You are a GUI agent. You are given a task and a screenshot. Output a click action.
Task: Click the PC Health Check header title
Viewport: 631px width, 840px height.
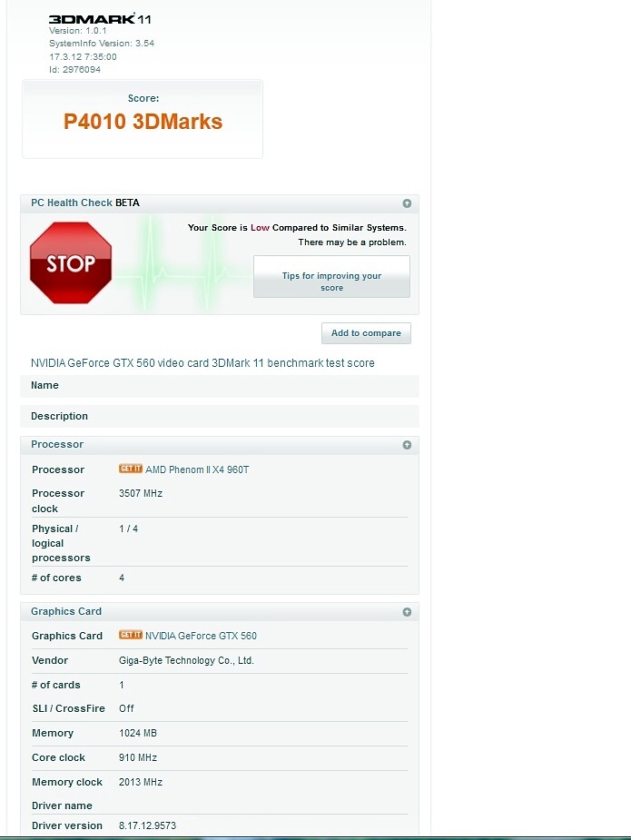(x=85, y=203)
